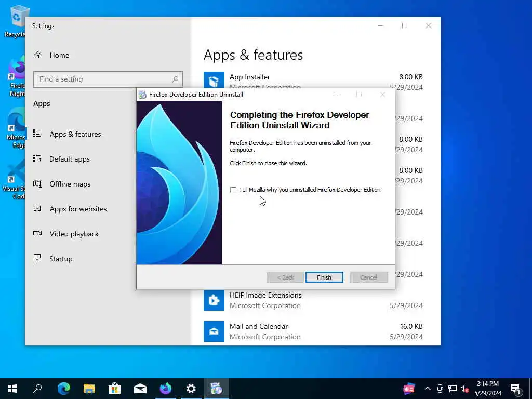532x399 pixels.
Task: Open Apps & features in Settings sidebar
Action: pyautogui.click(x=75, y=134)
